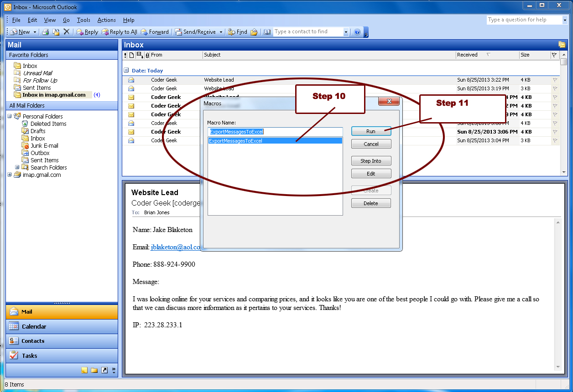Collapse the Personal Folders tree
The image size is (573, 392).
pos(10,116)
